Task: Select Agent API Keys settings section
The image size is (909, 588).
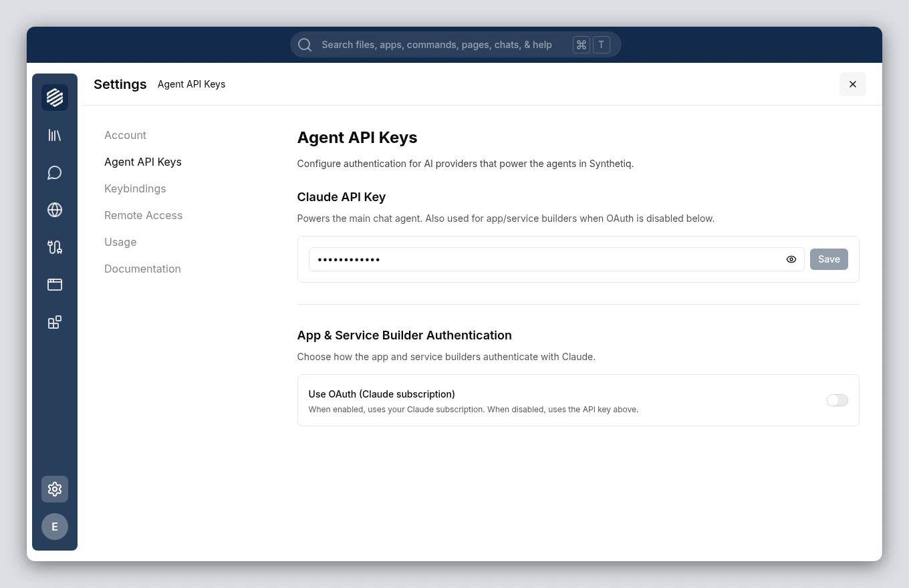Action: (143, 162)
